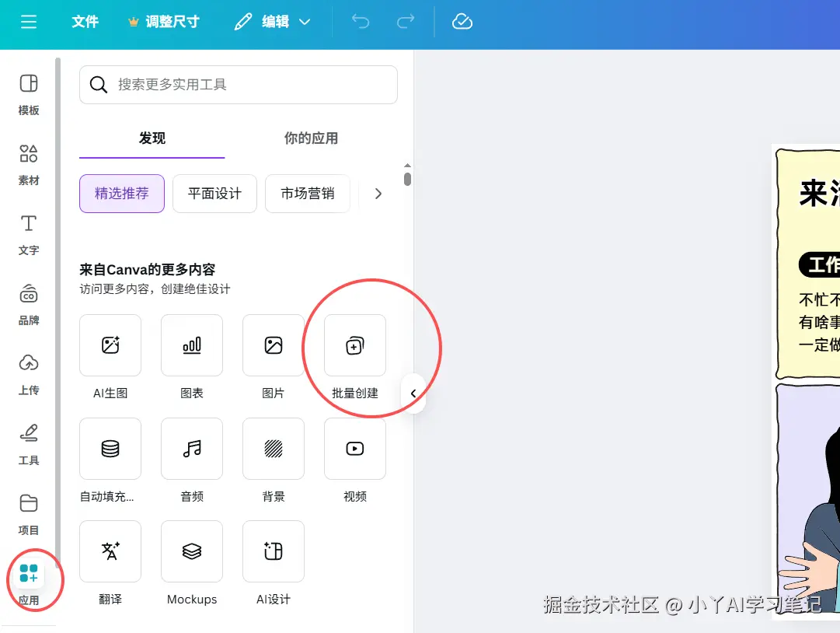Select the 平面设计 graphic design filter

point(214,193)
